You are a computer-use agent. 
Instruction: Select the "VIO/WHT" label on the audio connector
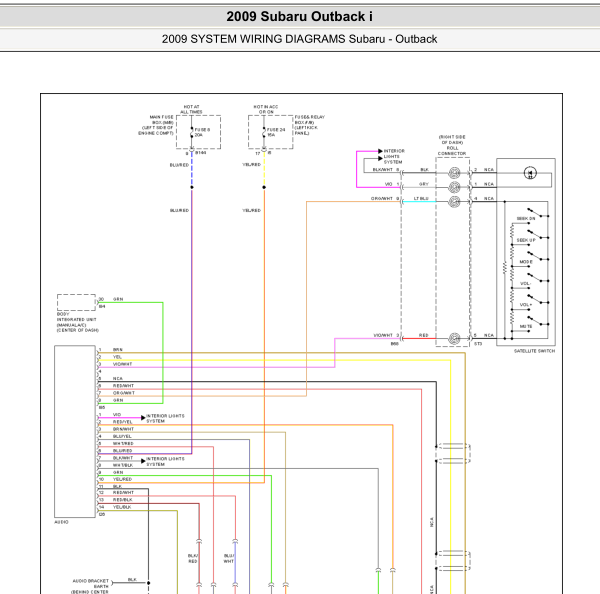tap(122, 364)
